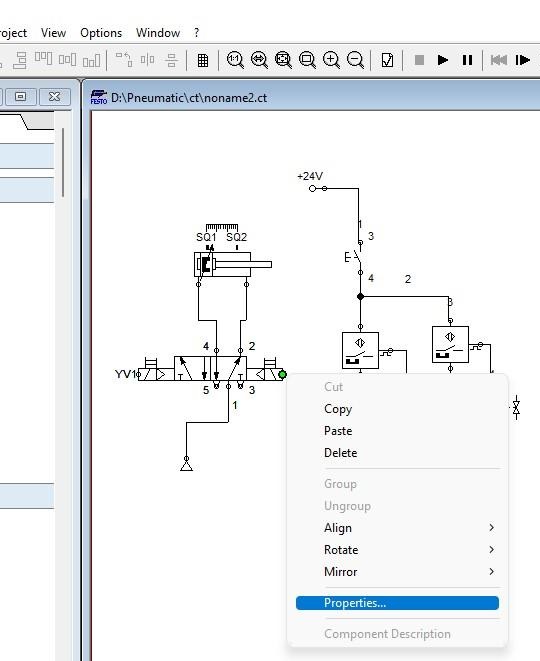
Task: Click the fit-to-window zoom icon
Action: (283, 60)
